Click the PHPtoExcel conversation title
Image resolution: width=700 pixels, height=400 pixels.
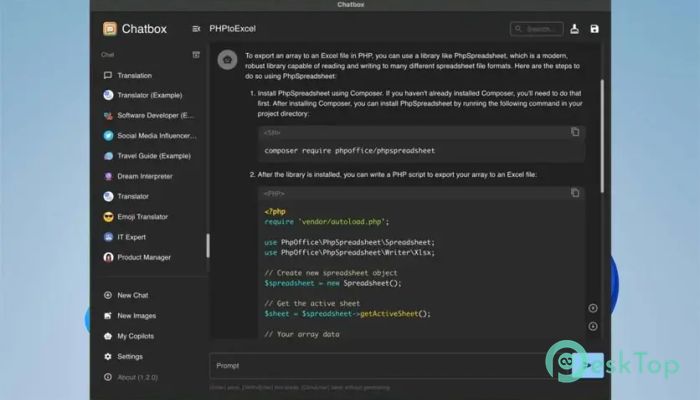click(233, 29)
